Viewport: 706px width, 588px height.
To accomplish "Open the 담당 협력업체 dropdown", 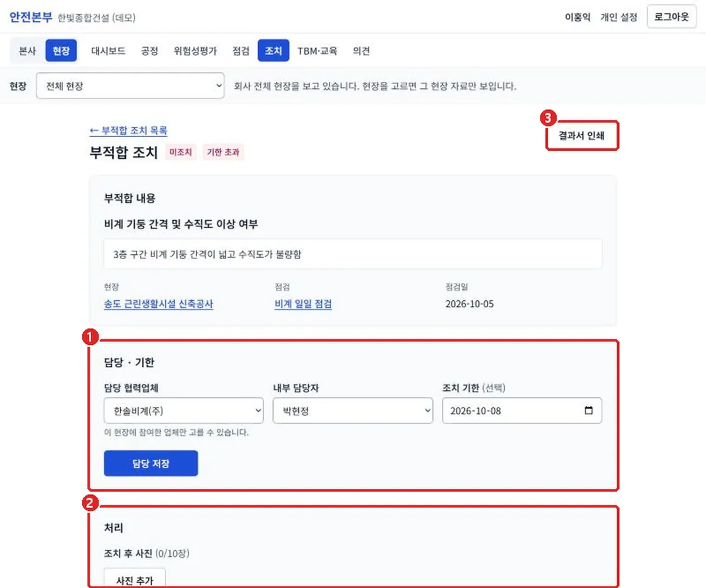I will [184, 411].
